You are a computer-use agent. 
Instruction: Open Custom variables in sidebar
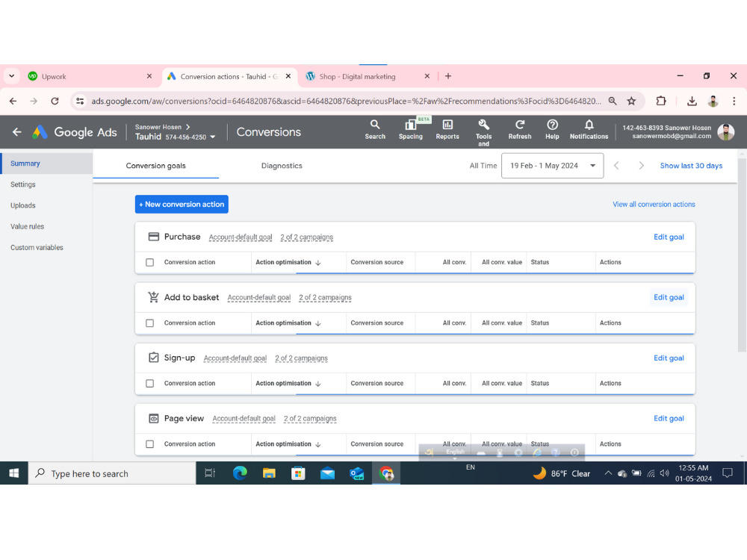(37, 248)
